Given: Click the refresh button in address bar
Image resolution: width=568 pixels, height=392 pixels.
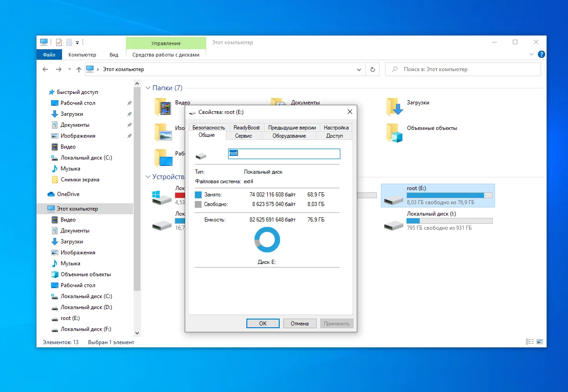Looking at the screenshot, I should [373, 69].
